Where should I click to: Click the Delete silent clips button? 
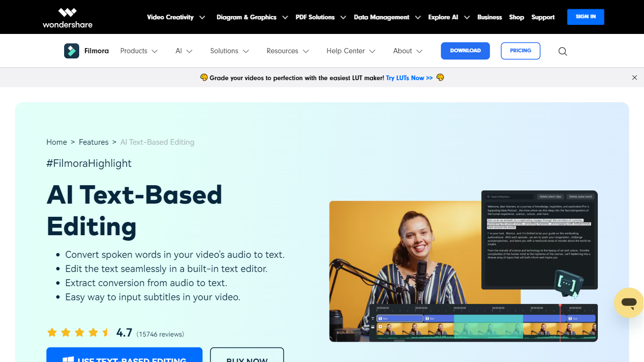(551, 197)
